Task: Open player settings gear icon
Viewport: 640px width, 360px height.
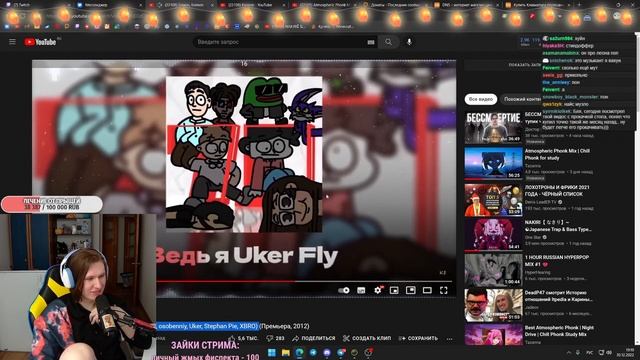Action: pyautogui.click(x=378, y=290)
